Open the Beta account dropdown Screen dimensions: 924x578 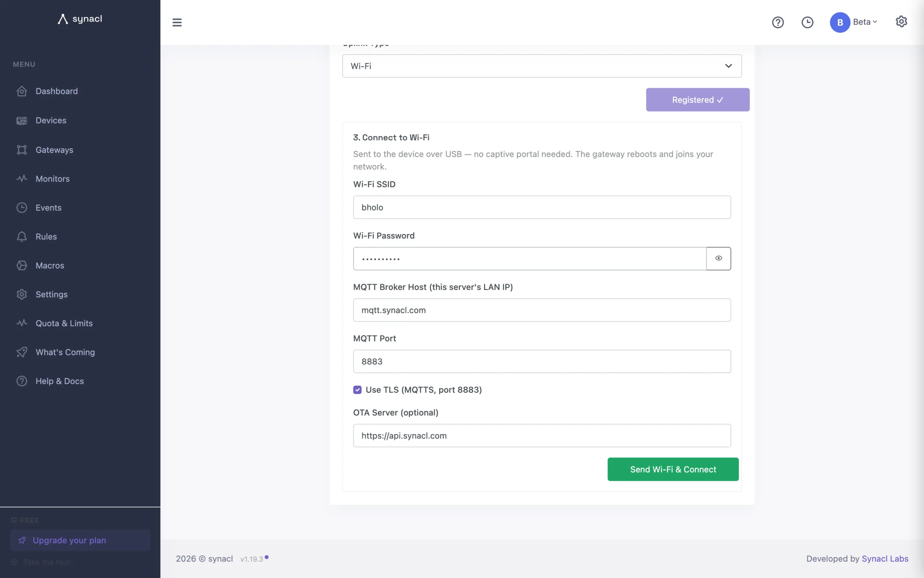click(x=865, y=22)
